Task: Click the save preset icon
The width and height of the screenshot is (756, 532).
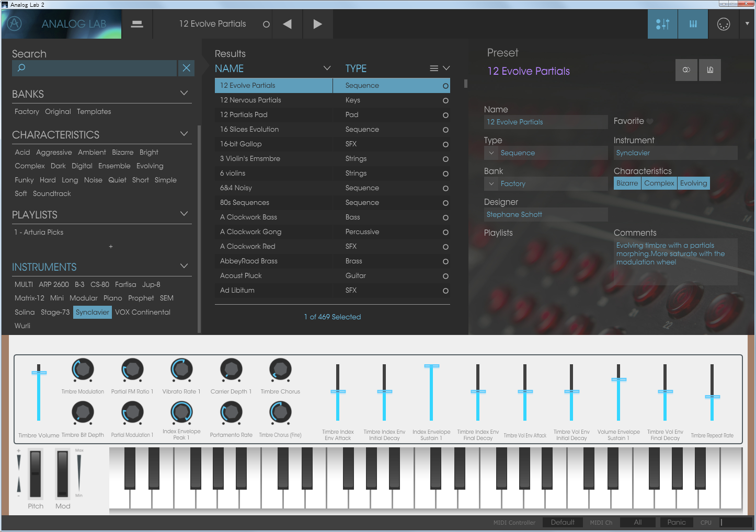Action: [x=710, y=70]
